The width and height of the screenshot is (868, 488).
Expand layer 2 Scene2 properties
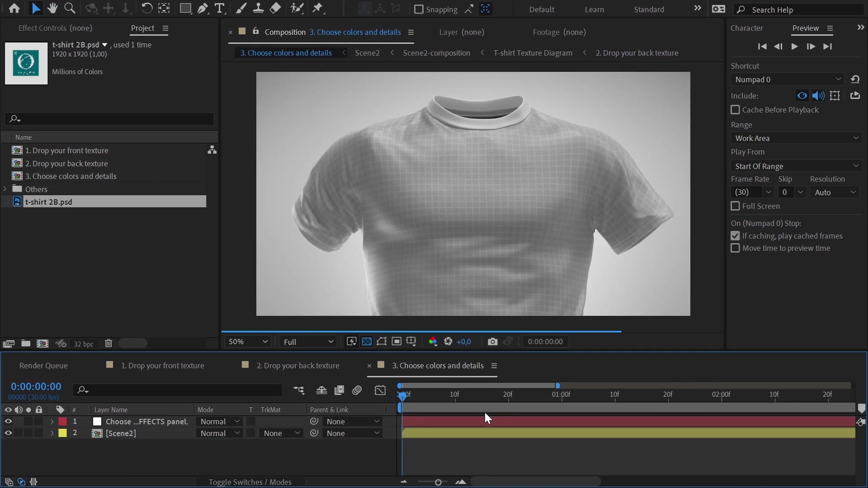tap(52, 433)
